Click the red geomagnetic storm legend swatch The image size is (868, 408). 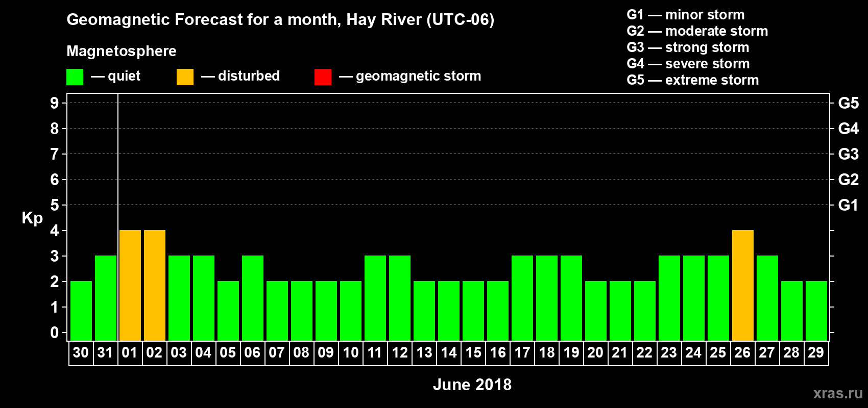click(323, 77)
